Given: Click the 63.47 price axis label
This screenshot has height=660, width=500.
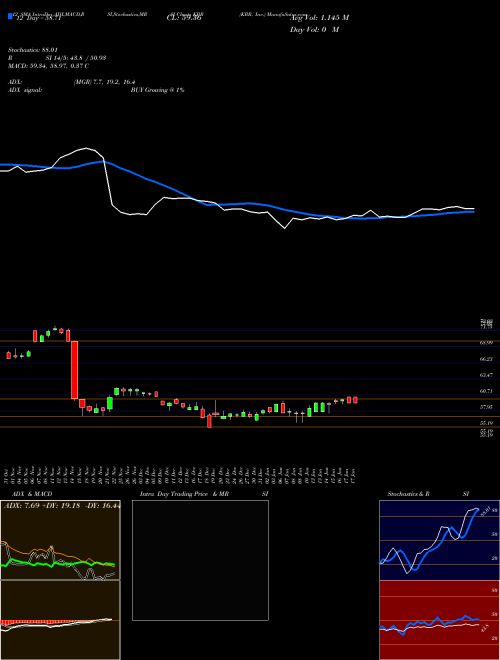Looking at the screenshot, I should 486,375.
